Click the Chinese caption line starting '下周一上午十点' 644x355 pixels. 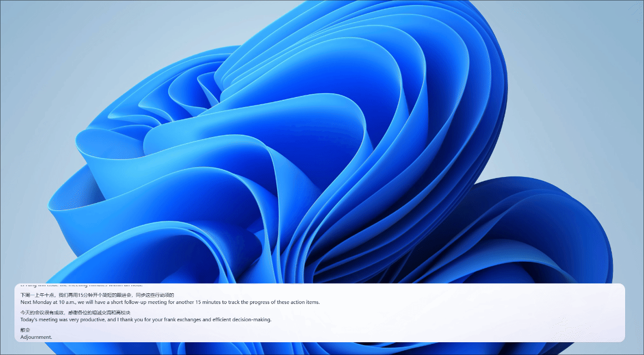(97, 295)
